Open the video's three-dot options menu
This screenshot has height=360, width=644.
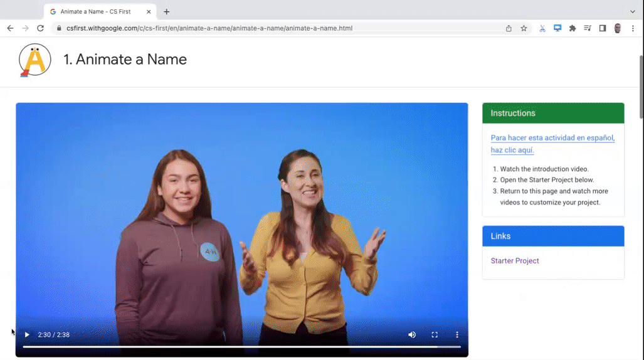click(457, 335)
